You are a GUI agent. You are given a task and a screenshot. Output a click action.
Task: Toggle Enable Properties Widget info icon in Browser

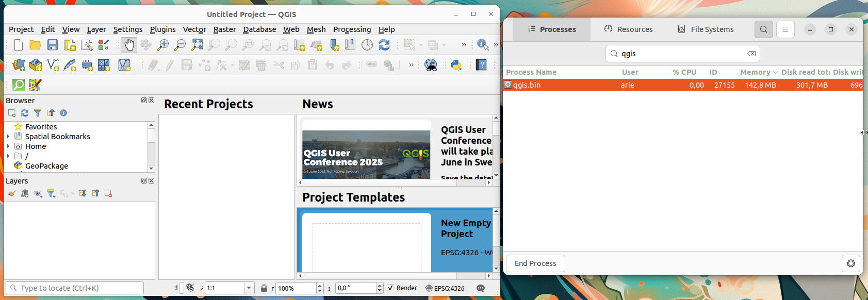pos(63,113)
